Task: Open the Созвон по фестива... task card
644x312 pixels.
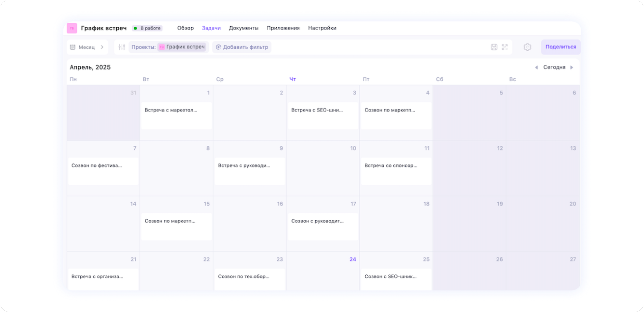Action: tap(103, 170)
